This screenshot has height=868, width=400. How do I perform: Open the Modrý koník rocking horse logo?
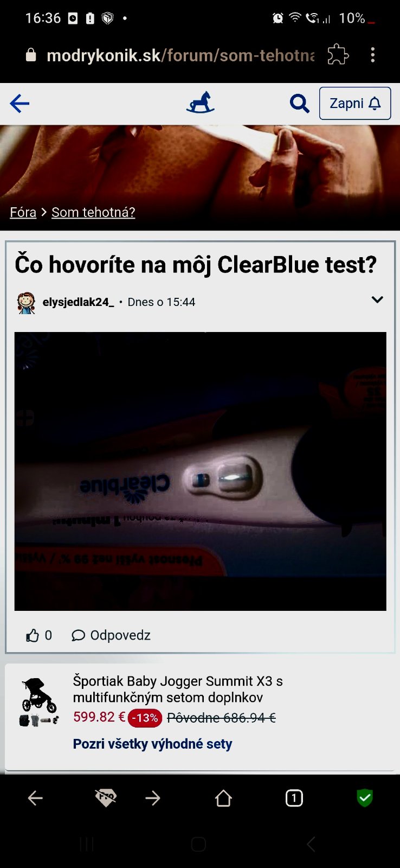click(x=201, y=103)
